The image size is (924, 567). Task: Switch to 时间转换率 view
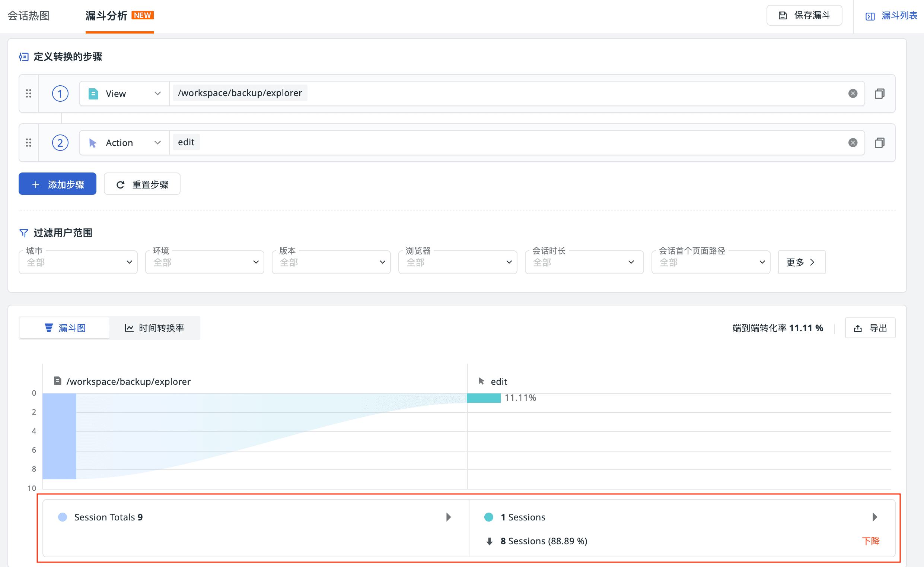coord(154,328)
